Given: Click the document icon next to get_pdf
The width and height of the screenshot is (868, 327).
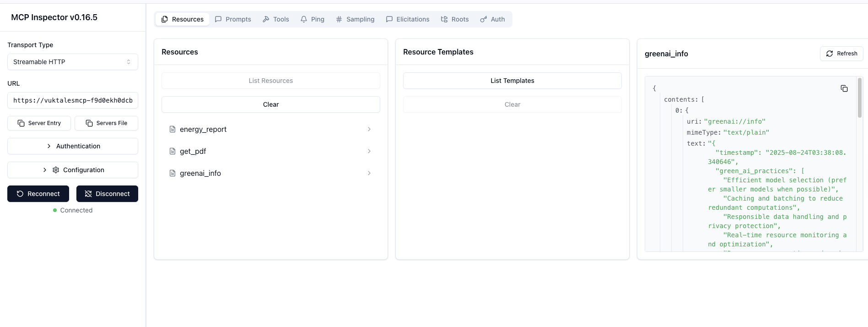Looking at the screenshot, I should tap(173, 151).
